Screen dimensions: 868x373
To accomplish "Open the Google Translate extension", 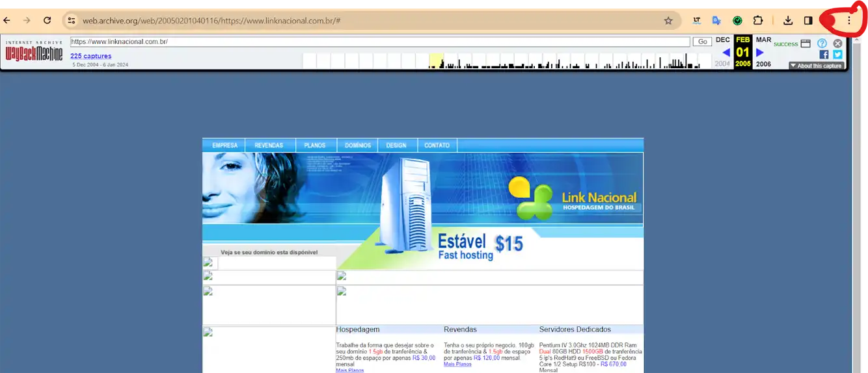I will click(x=716, y=21).
